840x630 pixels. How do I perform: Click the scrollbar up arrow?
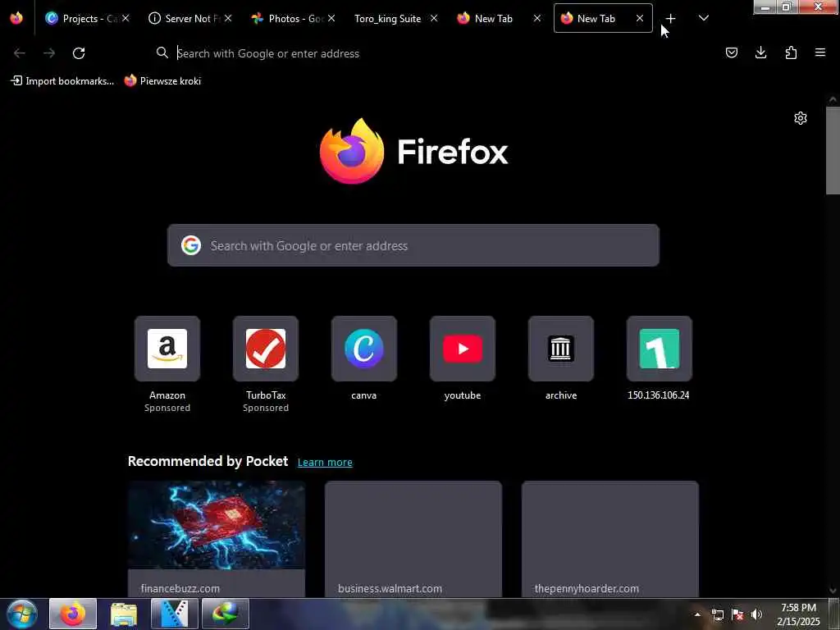point(833,99)
